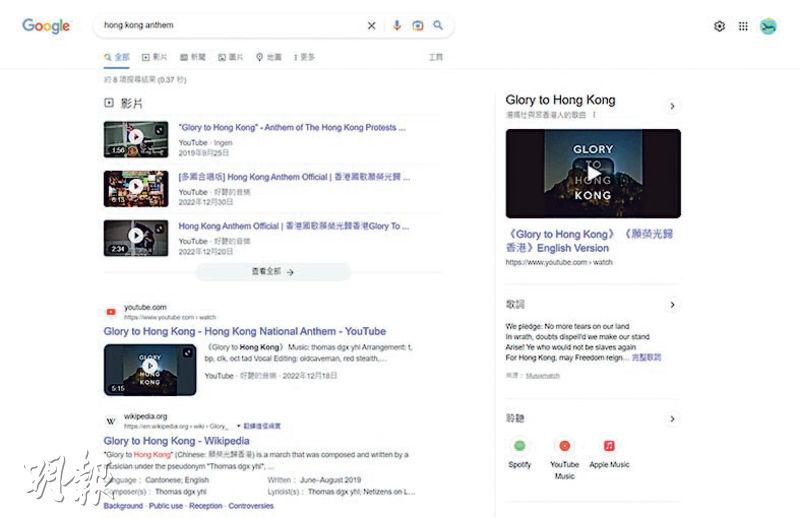Clear the search box with X icon
The image size is (800, 518).
click(372, 26)
